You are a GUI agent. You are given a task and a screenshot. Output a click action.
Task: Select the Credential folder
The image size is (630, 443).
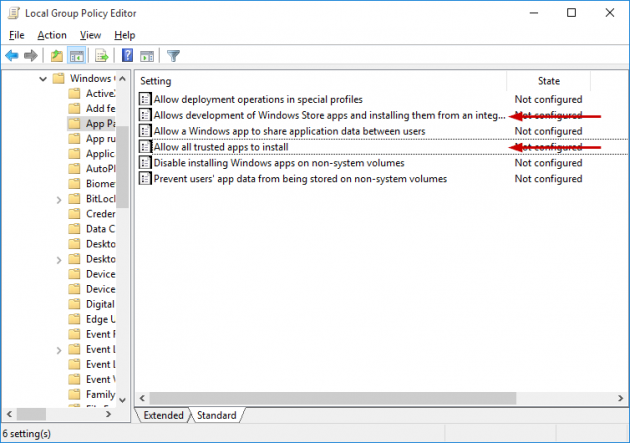pyautogui.click(x=92, y=214)
